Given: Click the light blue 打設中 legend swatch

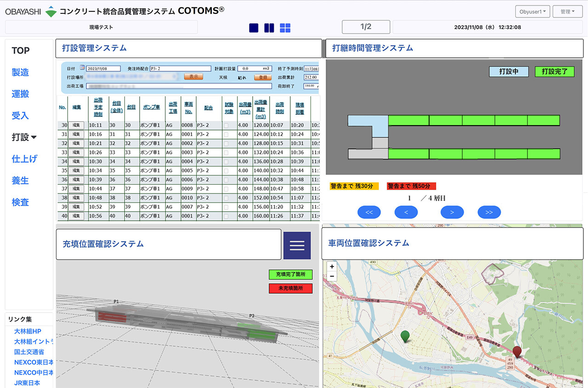Looking at the screenshot, I should tap(509, 72).
